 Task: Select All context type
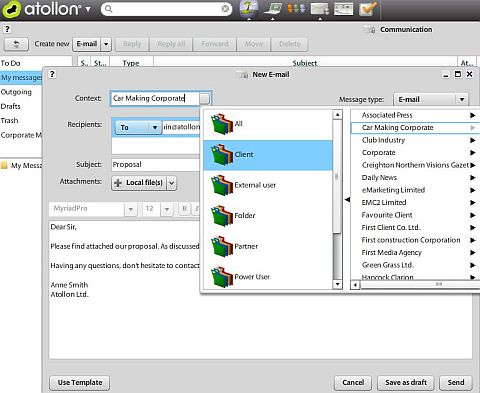(x=267, y=124)
